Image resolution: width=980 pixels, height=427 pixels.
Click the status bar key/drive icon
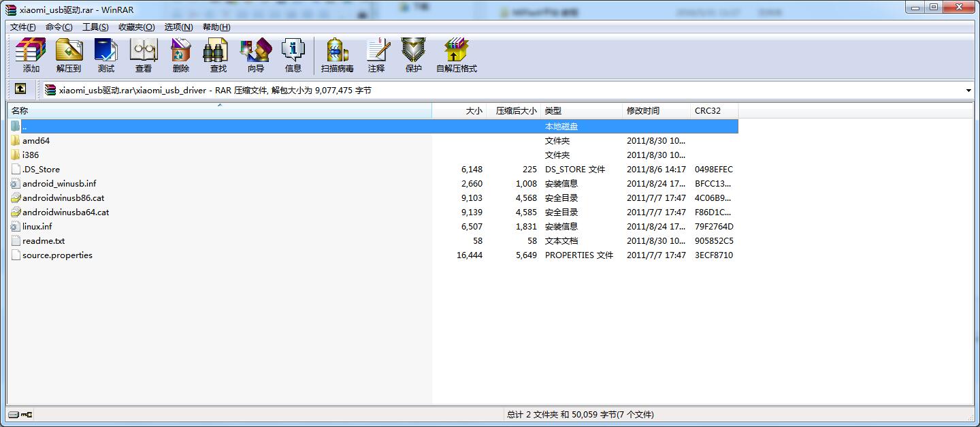(20, 414)
